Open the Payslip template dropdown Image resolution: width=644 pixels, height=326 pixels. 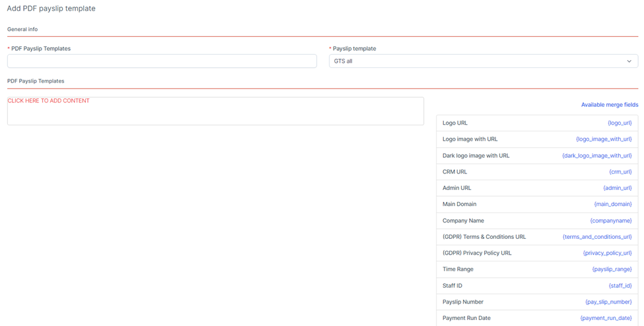pyautogui.click(x=483, y=61)
